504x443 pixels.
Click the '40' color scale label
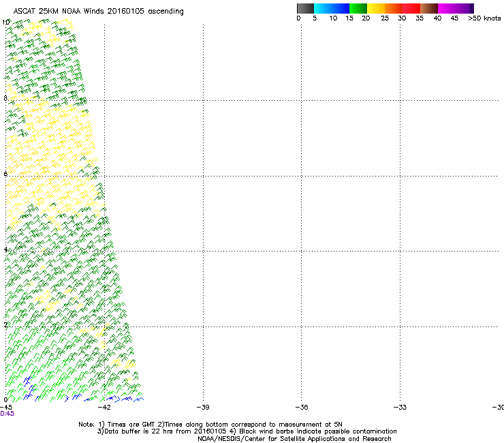[x=437, y=18]
